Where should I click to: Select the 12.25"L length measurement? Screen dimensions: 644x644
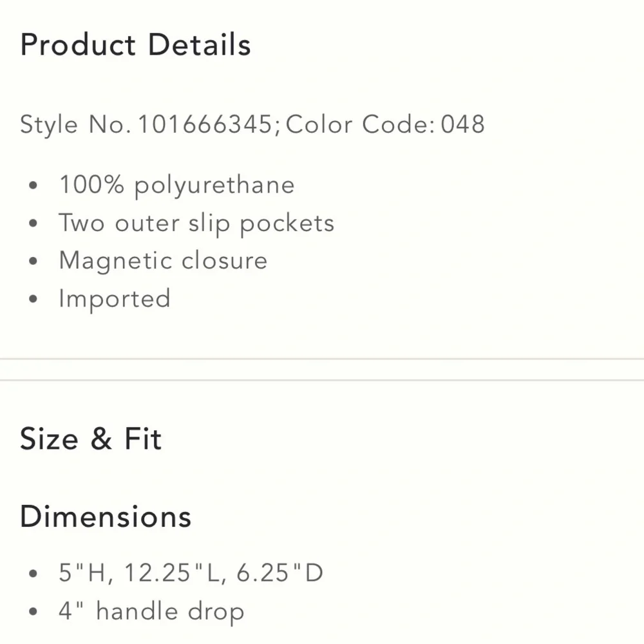[x=174, y=573]
